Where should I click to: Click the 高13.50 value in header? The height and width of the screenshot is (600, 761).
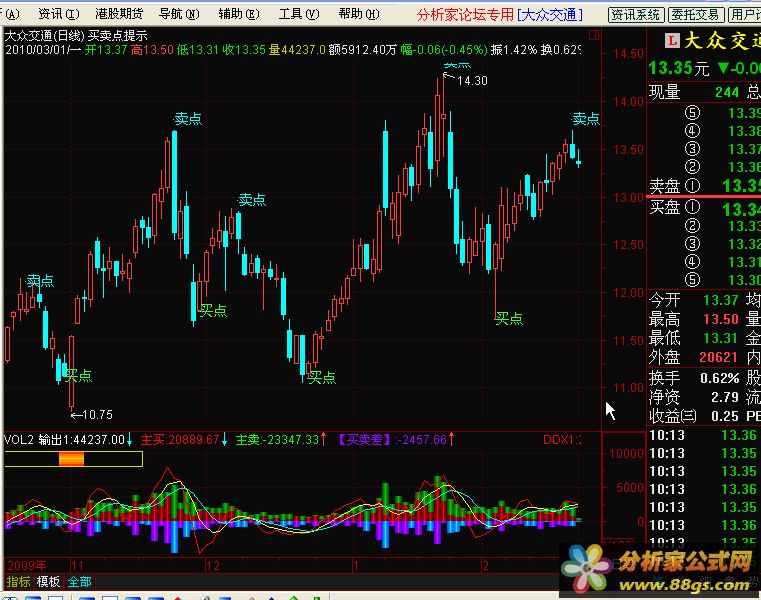coord(152,50)
